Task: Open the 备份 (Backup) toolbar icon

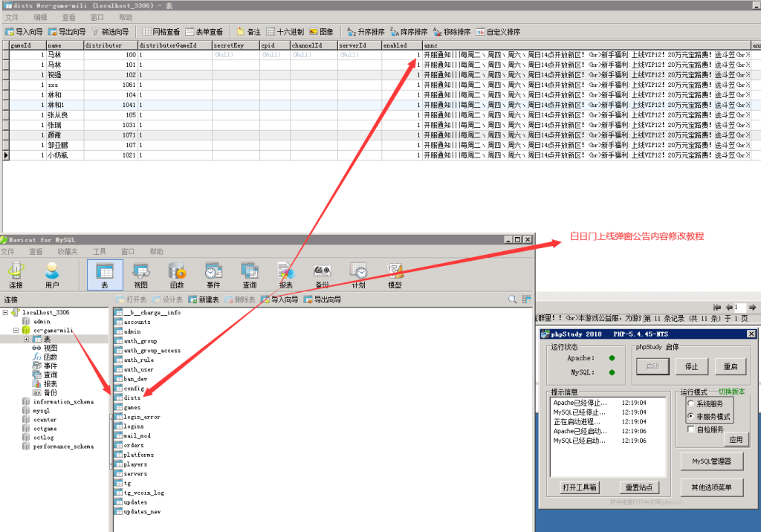Action: coord(322,274)
